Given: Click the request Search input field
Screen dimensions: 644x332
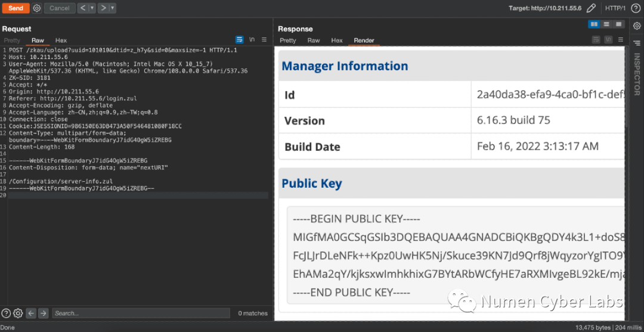Looking at the screenshot, I should (140, 313).
